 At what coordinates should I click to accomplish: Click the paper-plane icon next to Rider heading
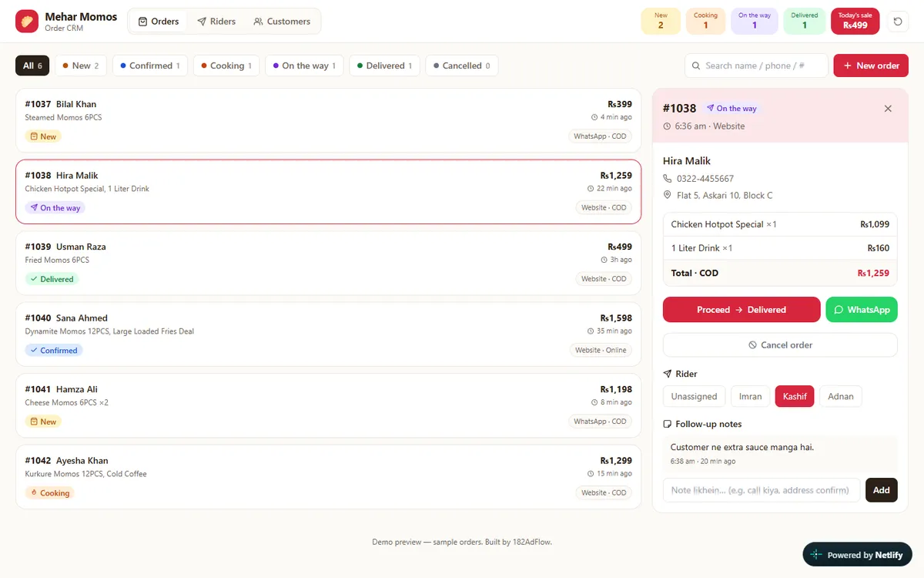click(668, 374)
